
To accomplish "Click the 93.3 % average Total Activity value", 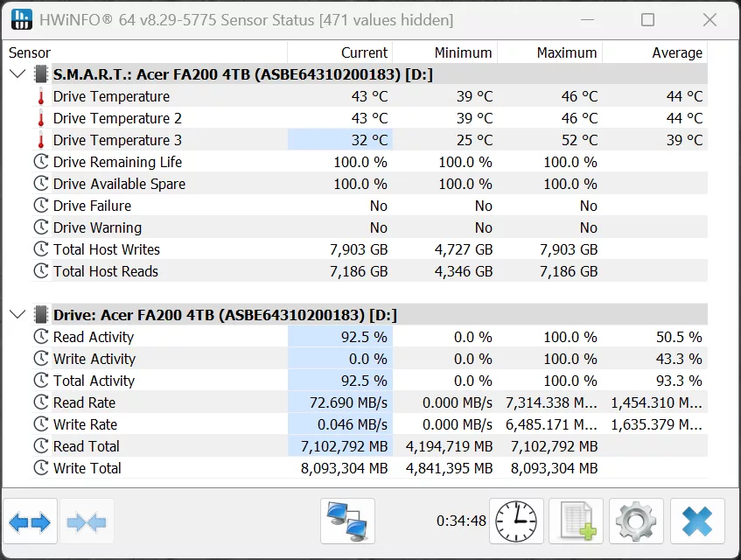I will [x=679, y=380].
